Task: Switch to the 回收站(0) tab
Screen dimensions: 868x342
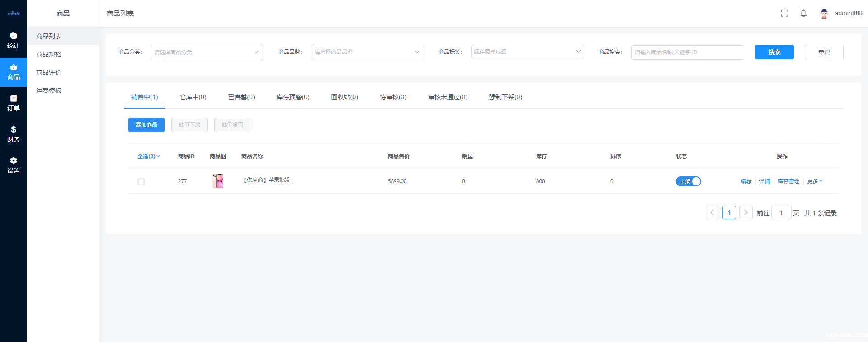Action: coord(344,97)
